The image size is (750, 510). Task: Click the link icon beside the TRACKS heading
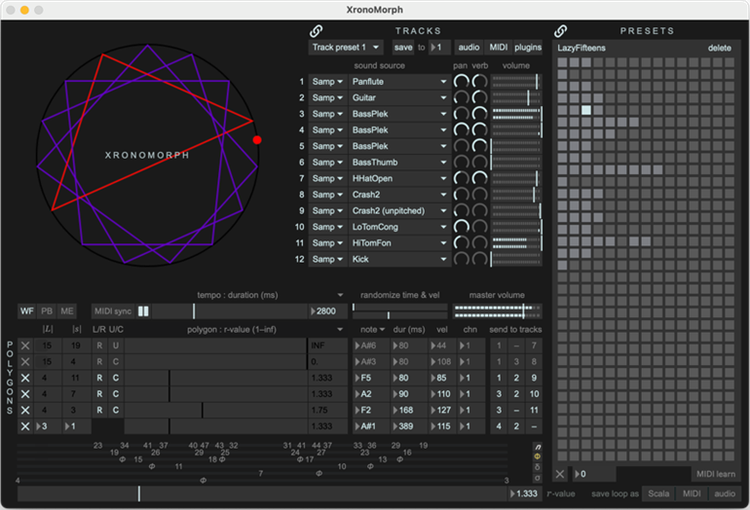pos(317,31)
